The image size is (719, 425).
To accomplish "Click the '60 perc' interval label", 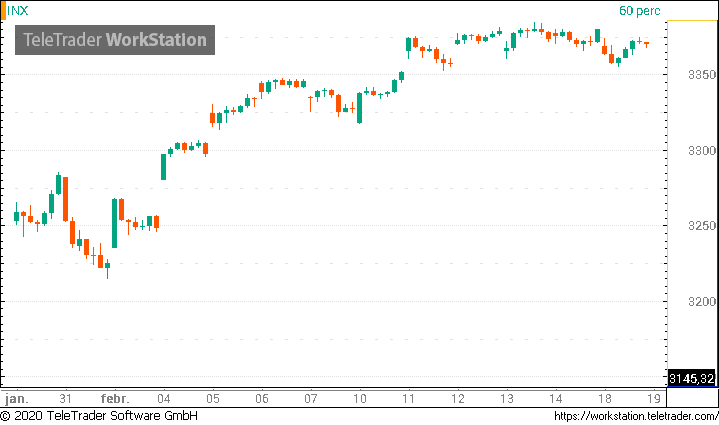I will (x=640, y=11).
